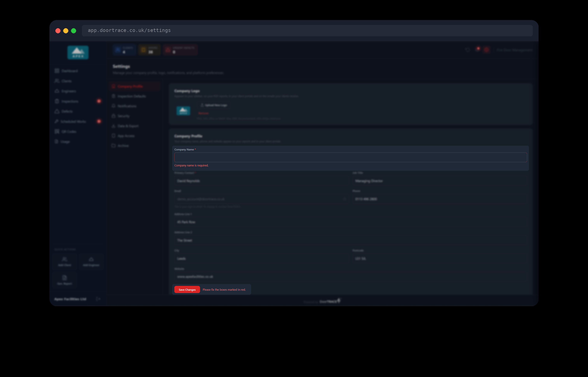Switch to the Security settings tab
Viewport: 588px width, 377px height.
click(x=135, y=116)
